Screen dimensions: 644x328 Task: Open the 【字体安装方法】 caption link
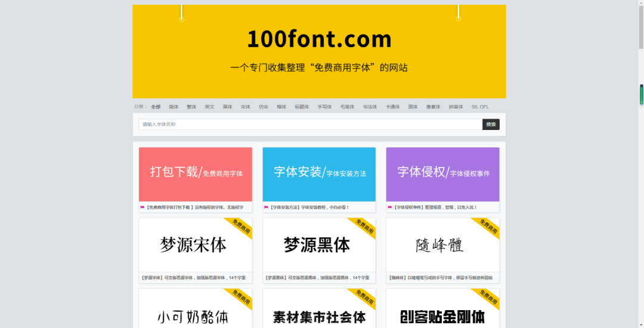(x=309, y=208)
